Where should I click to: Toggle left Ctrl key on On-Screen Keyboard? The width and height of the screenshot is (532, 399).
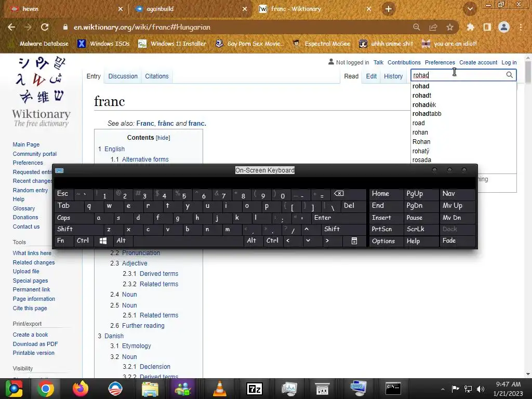point(84,241)
